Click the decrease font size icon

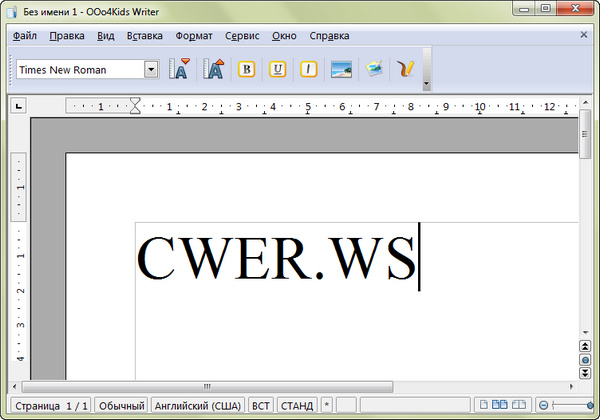[180, 69]
